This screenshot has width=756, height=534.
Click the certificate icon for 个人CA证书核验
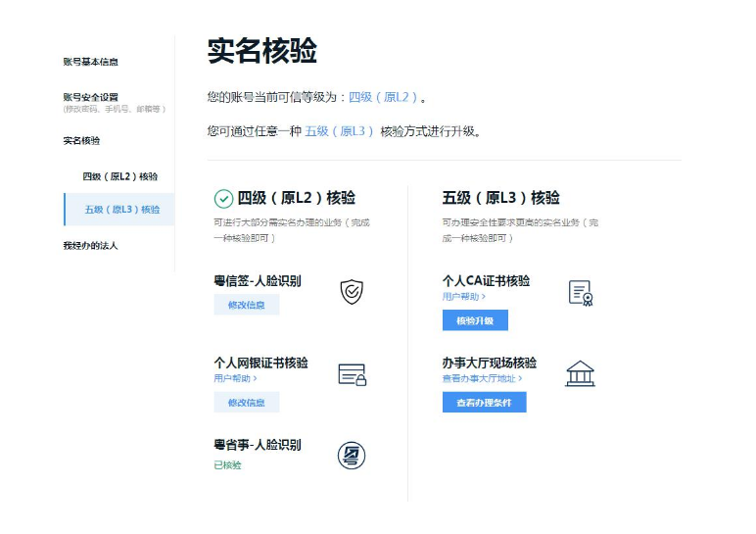[581, 293]
